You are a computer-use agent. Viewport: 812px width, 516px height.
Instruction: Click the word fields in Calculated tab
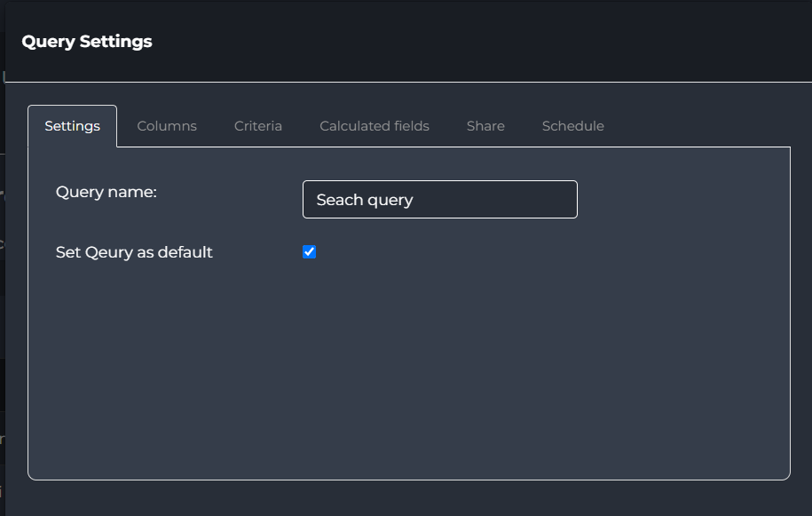click(x=412, y=126)
